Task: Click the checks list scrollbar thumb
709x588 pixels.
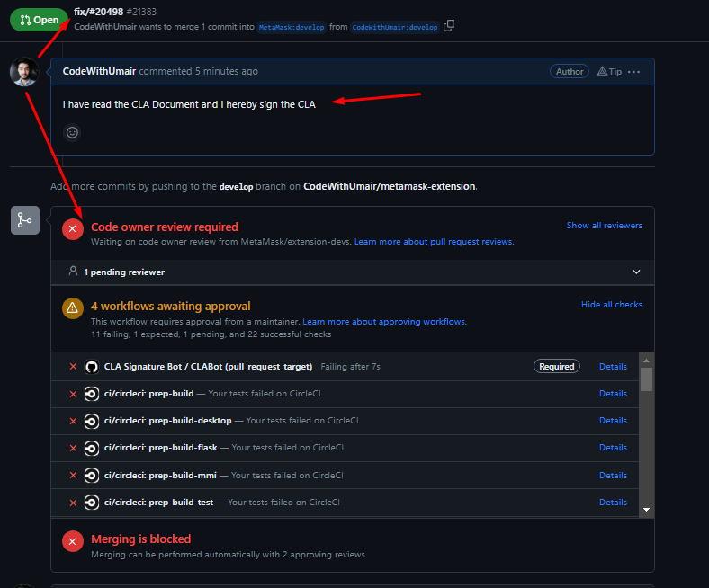Action: point(646,379)
